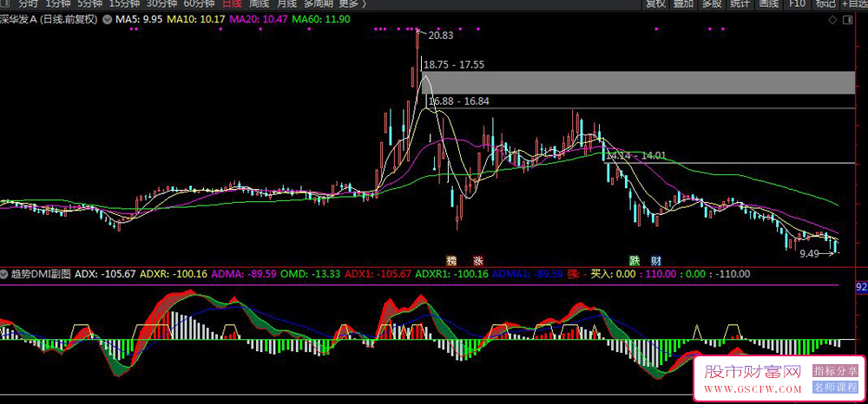This screenshot has height=404, width=868.
Task: Open the dropdown beside 趋势DMI副图
Action: coord(5,274)
